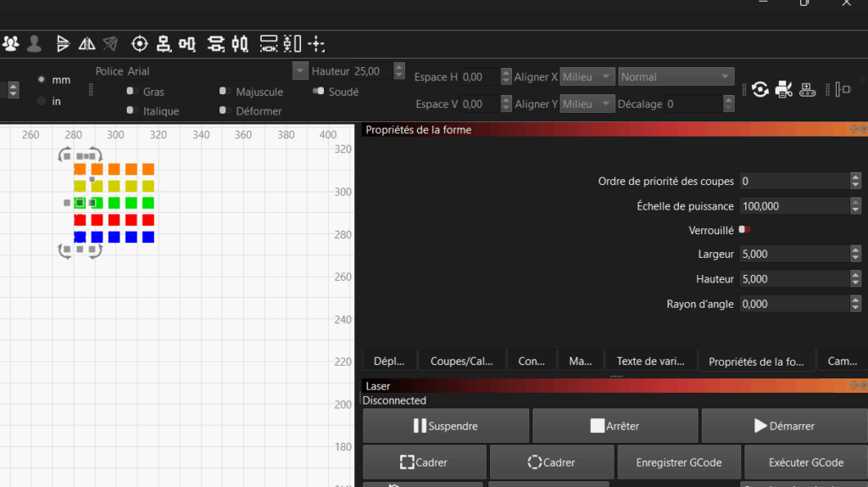This screenshot has width=868, height=487.
Task: Open the Normal text mode dropdown
Action: pos(676,76)
